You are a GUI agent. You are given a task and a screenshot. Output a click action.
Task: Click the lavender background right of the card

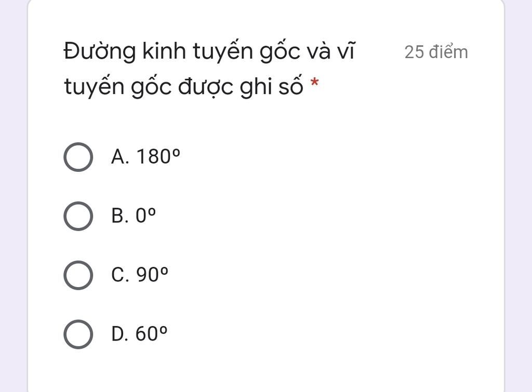pyautogui.click(x=518, y=196)
